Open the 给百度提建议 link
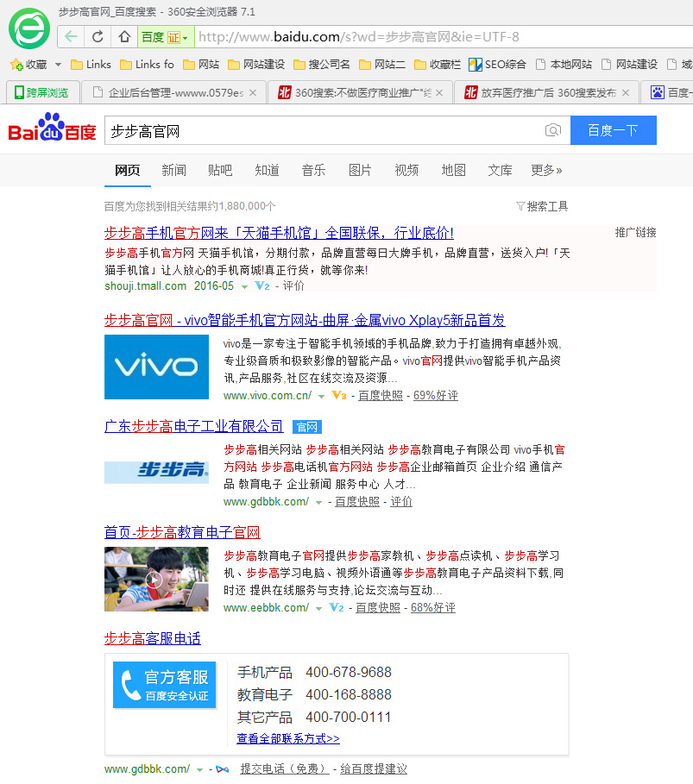 tap(374, 769)
